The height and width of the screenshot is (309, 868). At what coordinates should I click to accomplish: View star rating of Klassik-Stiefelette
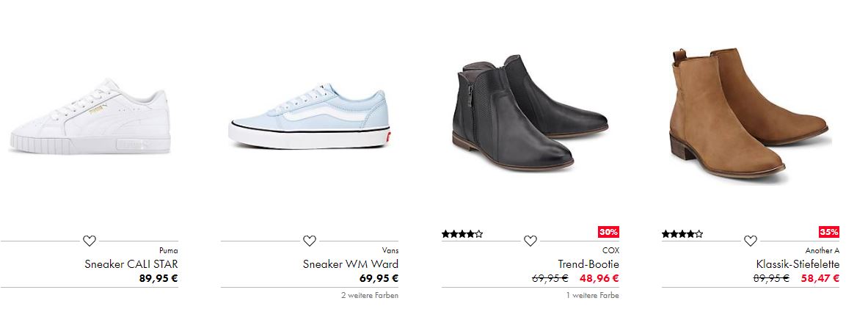click(682, 234)
